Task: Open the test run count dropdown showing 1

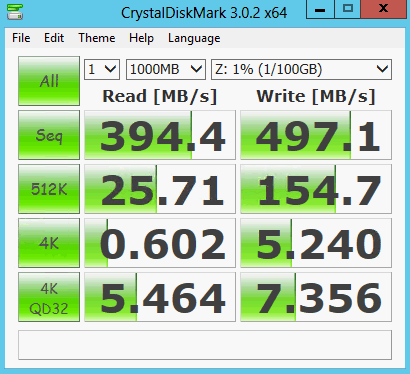Action: (102, 69)
